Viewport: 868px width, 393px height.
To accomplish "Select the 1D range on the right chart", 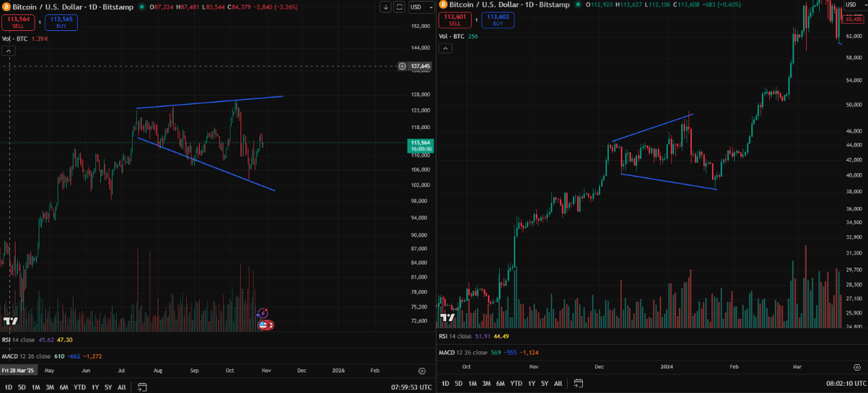I will click(445, 384).
